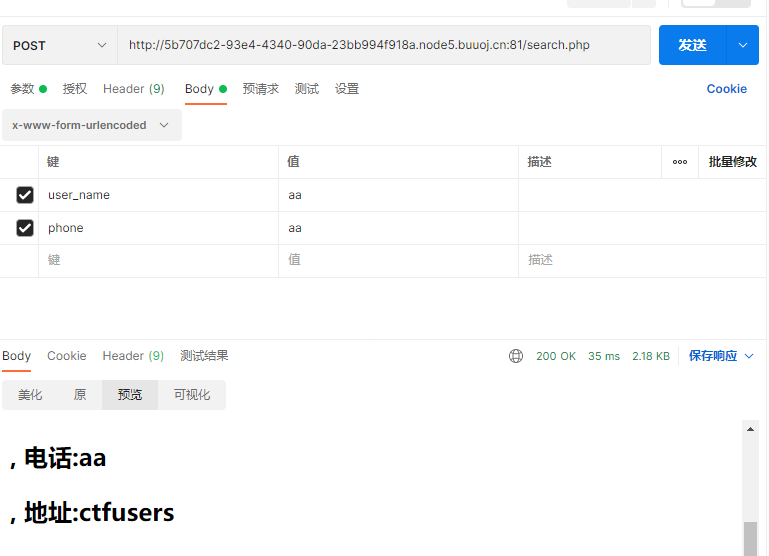Open the 授权 tab

75,89
